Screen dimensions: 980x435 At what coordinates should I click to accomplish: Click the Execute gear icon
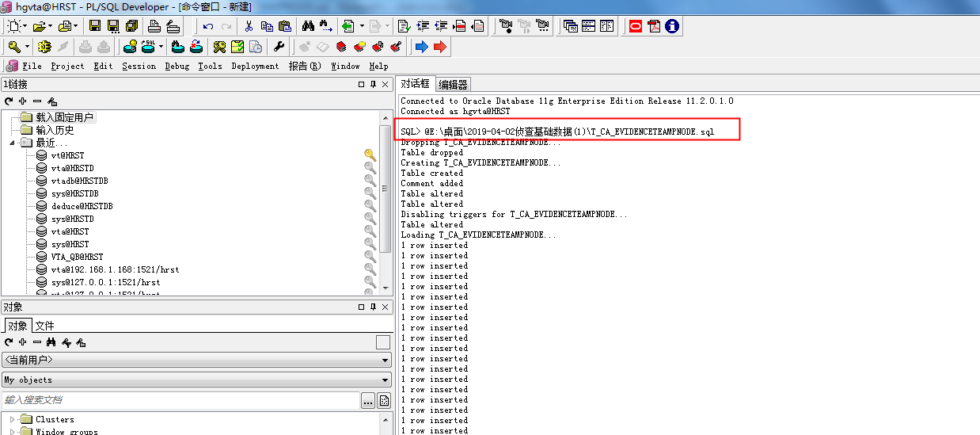[45, 47]
